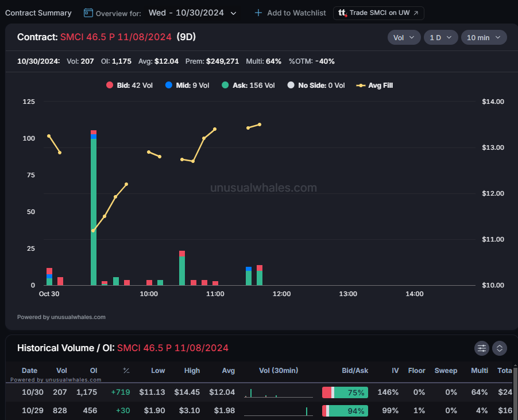Click the SMCI 46.5 P 11/08/2024 contract title
Viewport: 518px width, 420px height.
(x=116, y=37)
